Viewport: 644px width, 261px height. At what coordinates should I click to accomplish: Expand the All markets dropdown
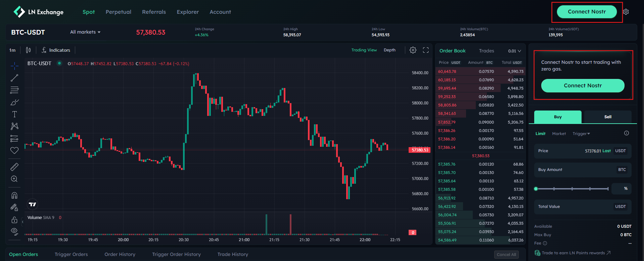[x=85, y=32]
